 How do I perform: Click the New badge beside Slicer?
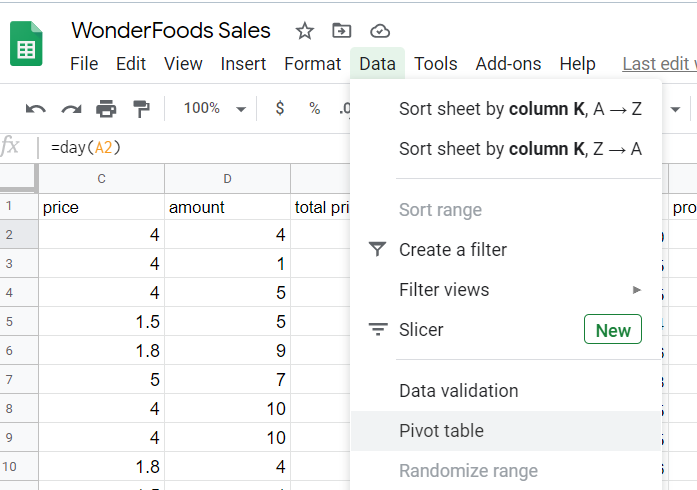tap(612, 330)
